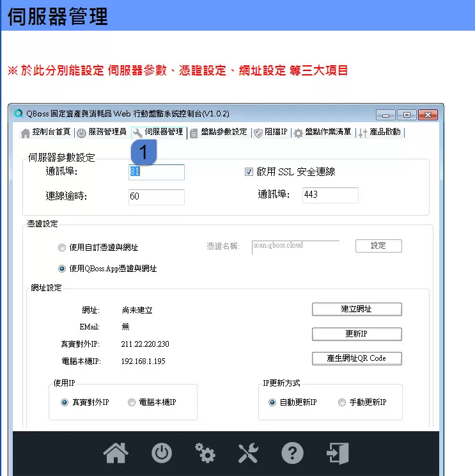475x476 pixels.
Task: Select the wrench and screwdriver tools icon
Action: click(248, 454)
